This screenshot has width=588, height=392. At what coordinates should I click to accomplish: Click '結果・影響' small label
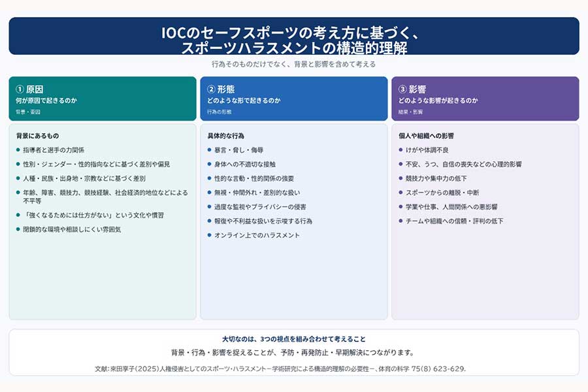(x=410, y=112)
